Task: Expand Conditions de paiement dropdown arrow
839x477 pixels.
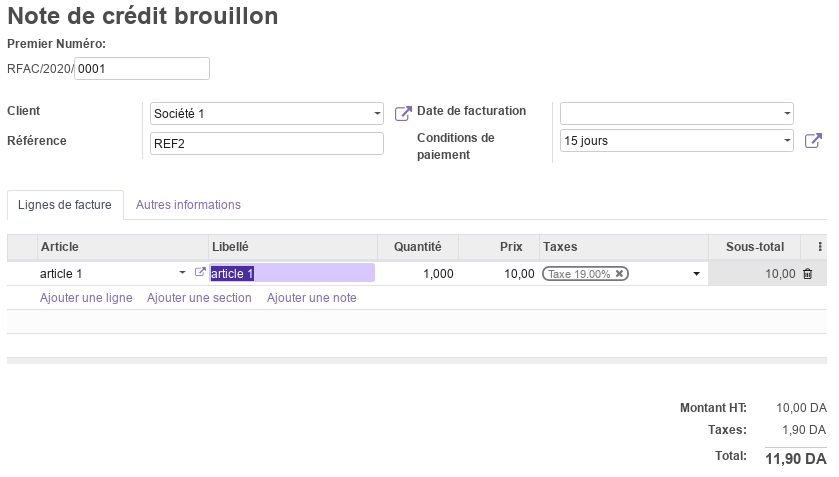Action: (787, 141)
